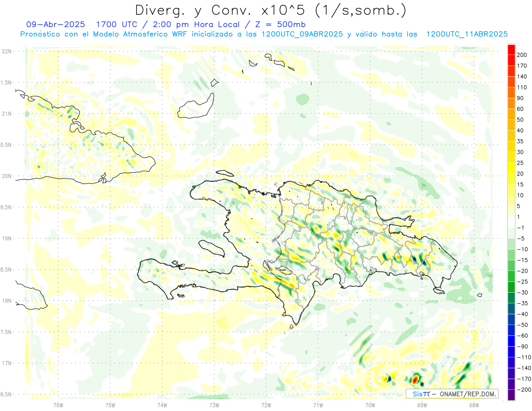Image resolution: width=532 pixels, height=411 pixels.
Task: Click the "69W" longitude label
Action: (x=422, y=405)
